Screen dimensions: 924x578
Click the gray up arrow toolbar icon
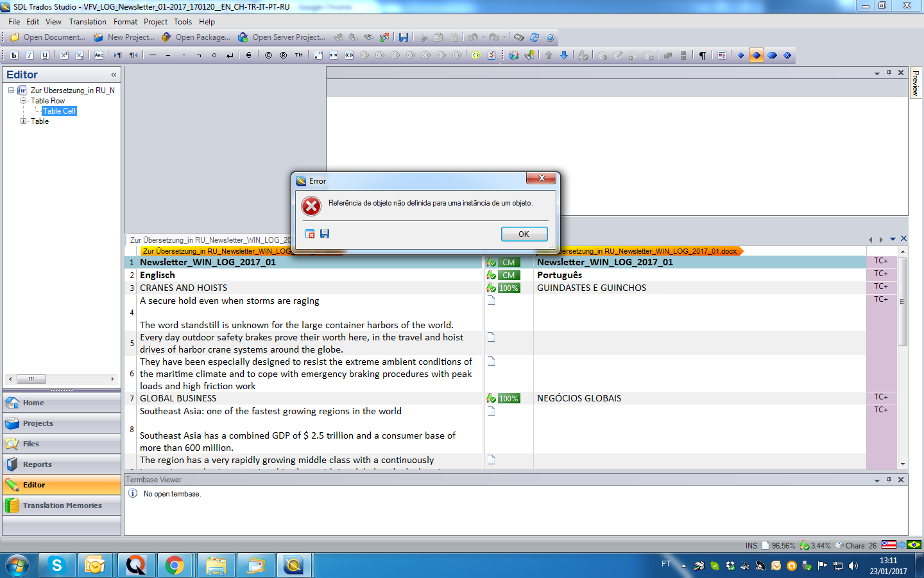point(549,55)
